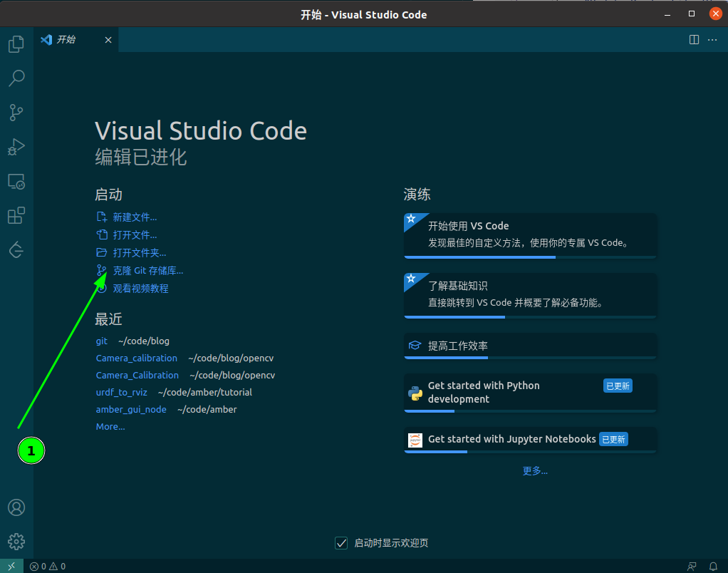The height and width of the screenshot is (573, 728).
Task: Open the Accounts menu icon
Action: (16, 507)
